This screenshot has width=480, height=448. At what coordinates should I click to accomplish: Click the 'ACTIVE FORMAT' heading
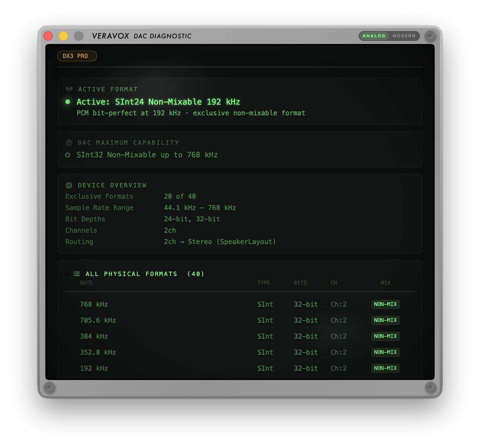click(108, 89)
